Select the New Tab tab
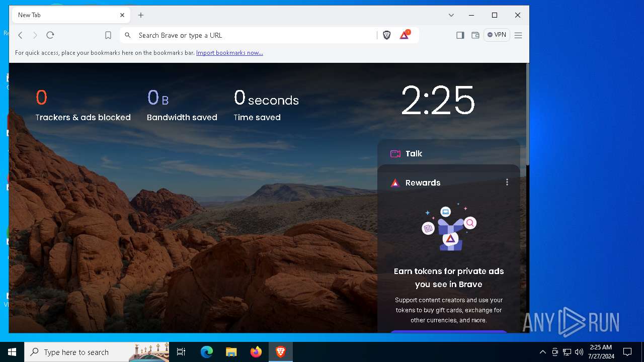644x362 pixels. click(71, 15)
